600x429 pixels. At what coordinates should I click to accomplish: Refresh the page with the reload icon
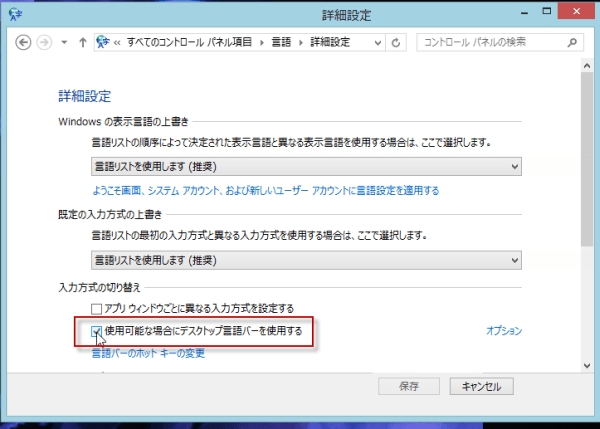coord(396,42)
